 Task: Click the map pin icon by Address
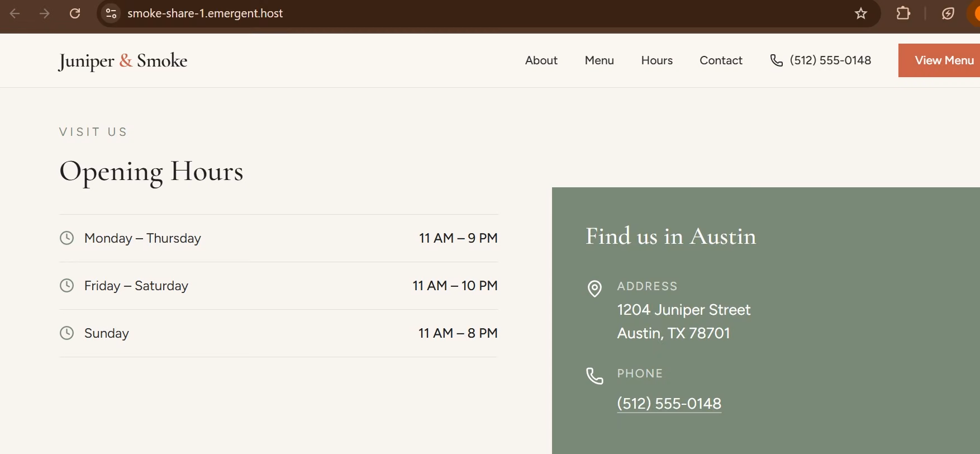594,289
